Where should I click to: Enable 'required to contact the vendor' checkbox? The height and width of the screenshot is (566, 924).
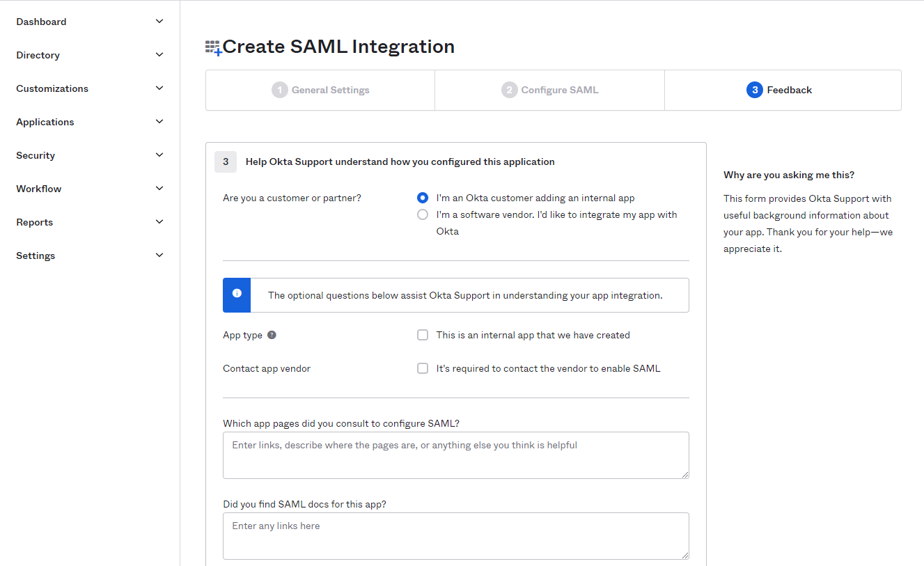tap(423, 368)
